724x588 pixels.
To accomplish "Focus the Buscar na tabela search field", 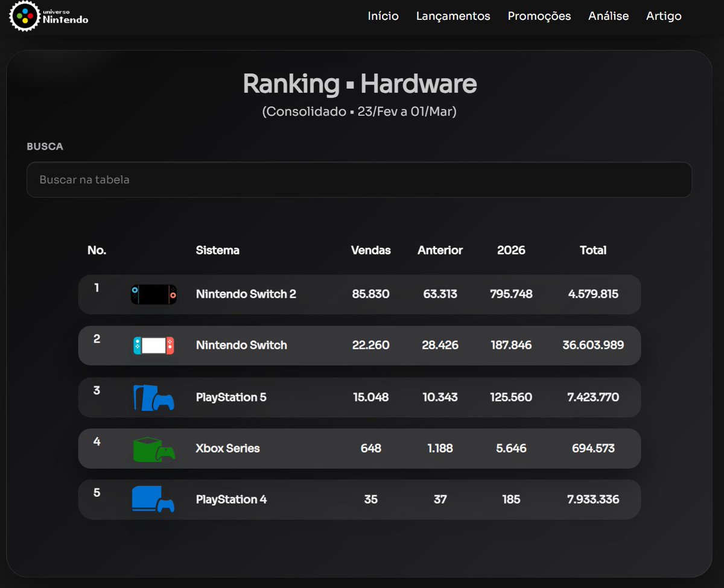I will (x=359, y=180).
